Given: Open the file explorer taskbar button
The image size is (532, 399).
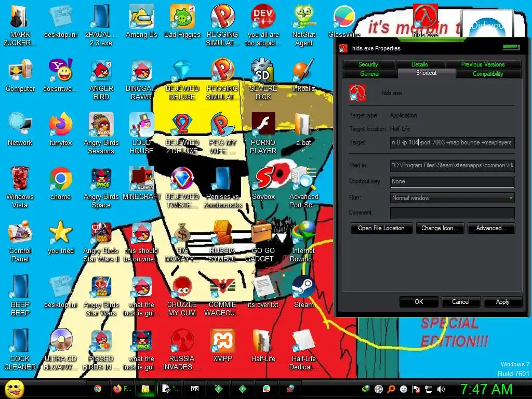Looking at the screenshot, I should (x=145, y=389).
